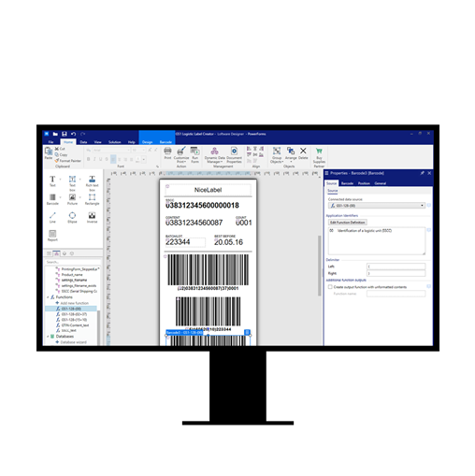Collapse the Databases tree node
This screenshot has width=475, height=476.
48,337
